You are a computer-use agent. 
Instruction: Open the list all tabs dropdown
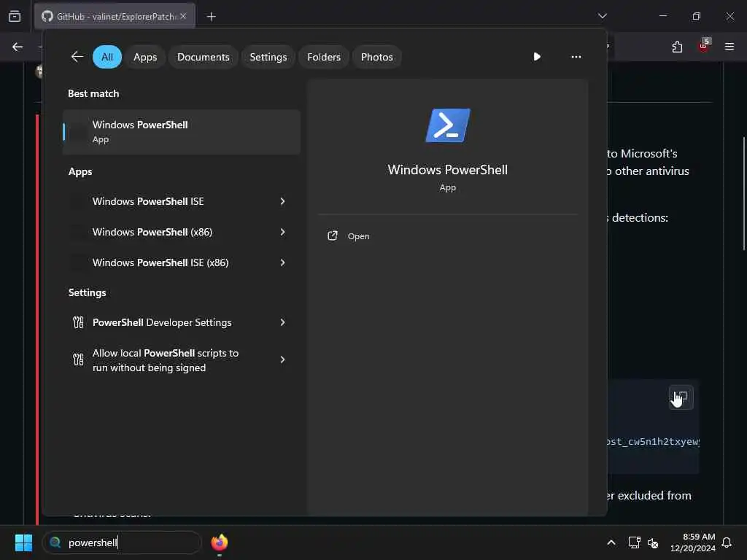[x=603, y=16]
